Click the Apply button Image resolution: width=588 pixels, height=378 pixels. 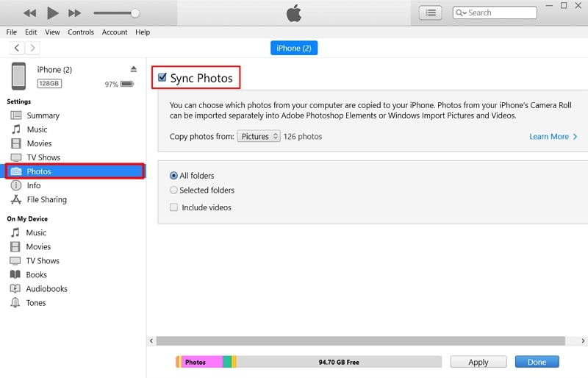(x=478, y=362)
